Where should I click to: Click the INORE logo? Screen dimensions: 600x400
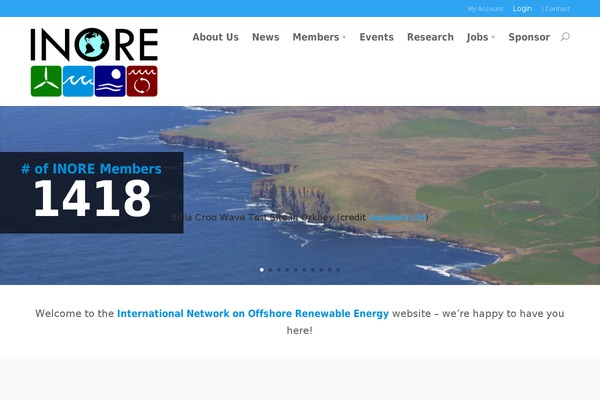94,62
